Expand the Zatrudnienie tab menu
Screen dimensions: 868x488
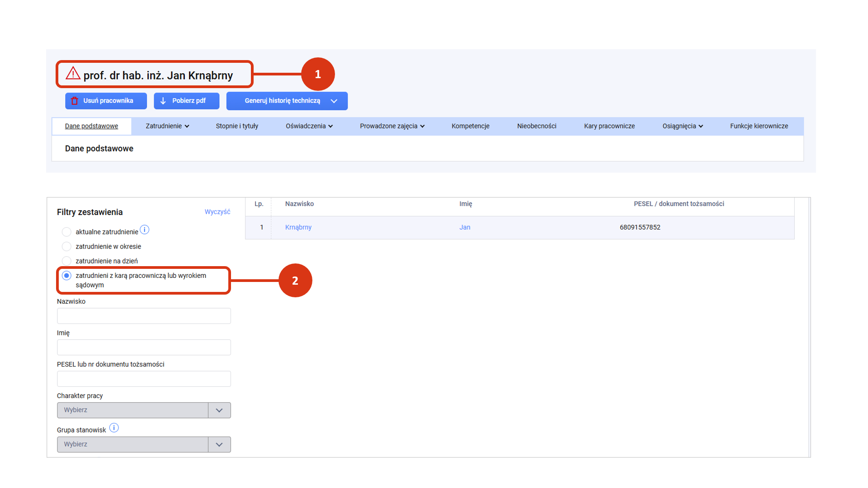[167, 126]
